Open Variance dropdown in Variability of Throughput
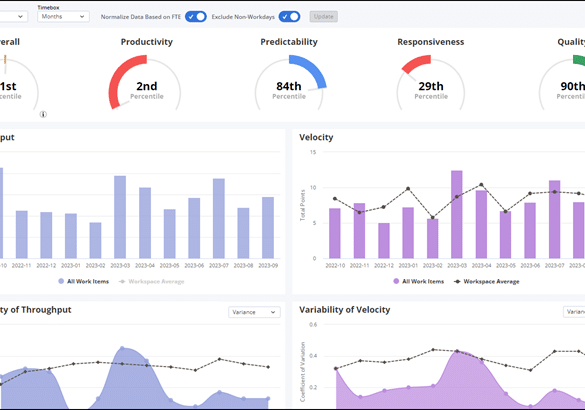 [254, 312]
